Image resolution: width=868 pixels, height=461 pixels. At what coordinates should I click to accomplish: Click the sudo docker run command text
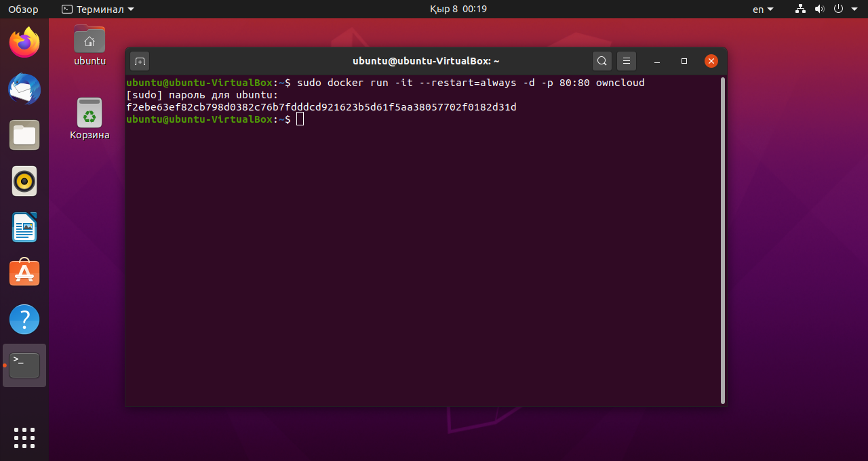tap(471, 83)
